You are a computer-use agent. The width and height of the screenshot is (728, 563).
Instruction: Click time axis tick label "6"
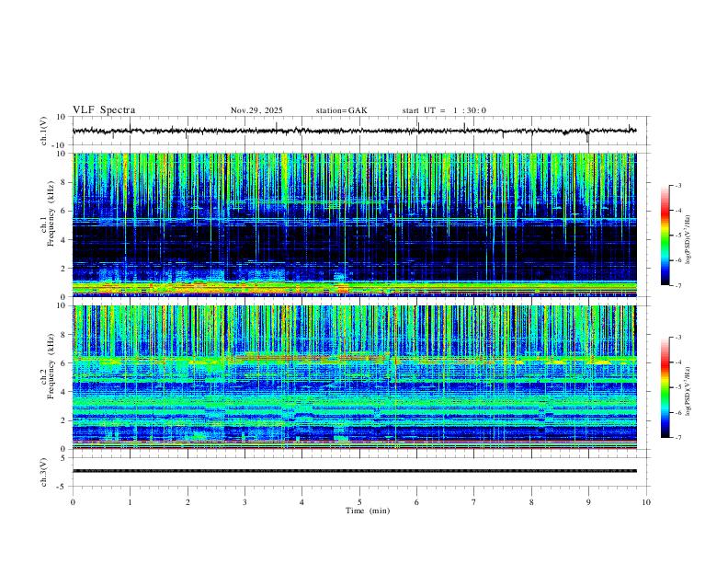tap(416, 502)
